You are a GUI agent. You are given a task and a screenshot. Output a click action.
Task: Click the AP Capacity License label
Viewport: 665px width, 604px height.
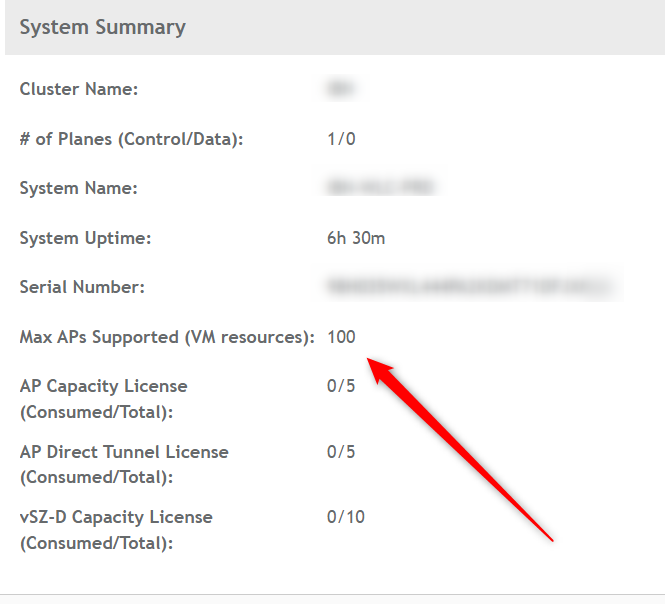pos(103,398)
